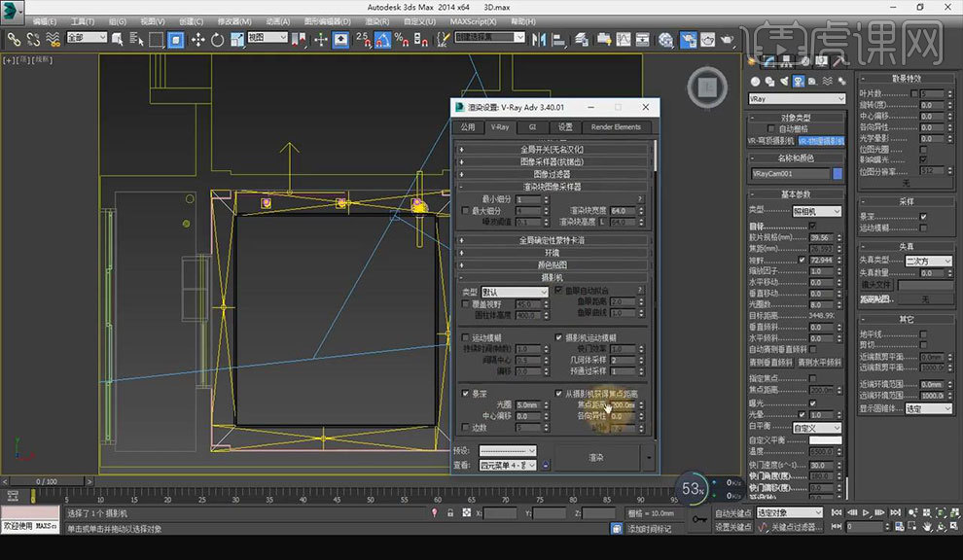Image resolution: width=963 pixels, height=560 pixels.
Task: Toggle 鱼眼自动拟合 checkbox
Action: (x=558, y=291)
